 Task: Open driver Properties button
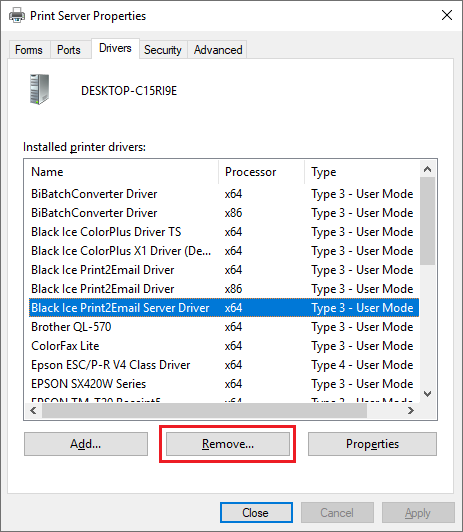tap(372, 444)
